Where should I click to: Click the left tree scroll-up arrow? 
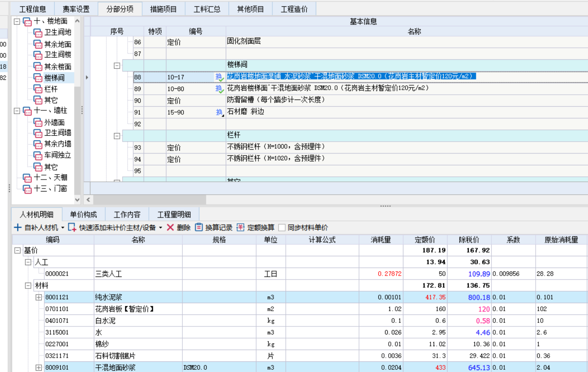tap(77, 21)
